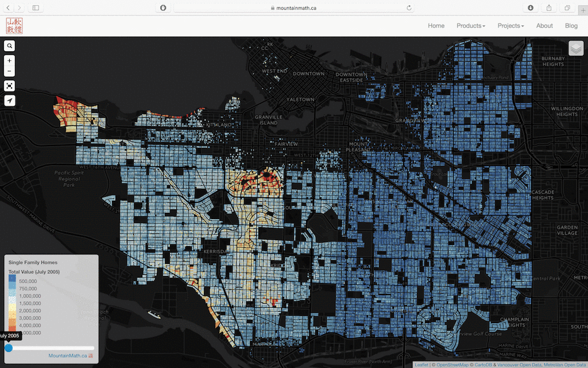Click the Single Family Homes legend title
Viewport: 588px width, 368px height.
33,262
